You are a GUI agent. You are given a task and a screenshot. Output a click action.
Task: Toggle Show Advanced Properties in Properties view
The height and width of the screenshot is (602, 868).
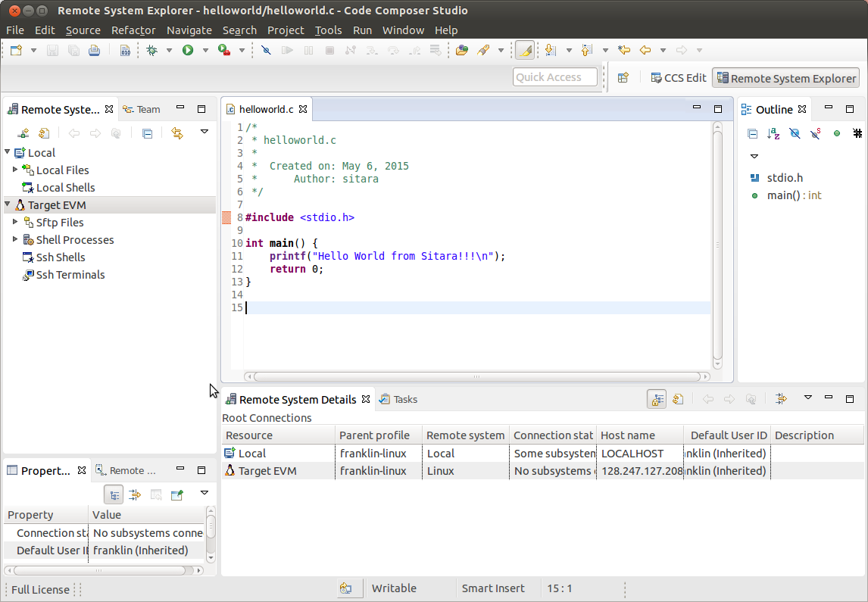(135, 494)
